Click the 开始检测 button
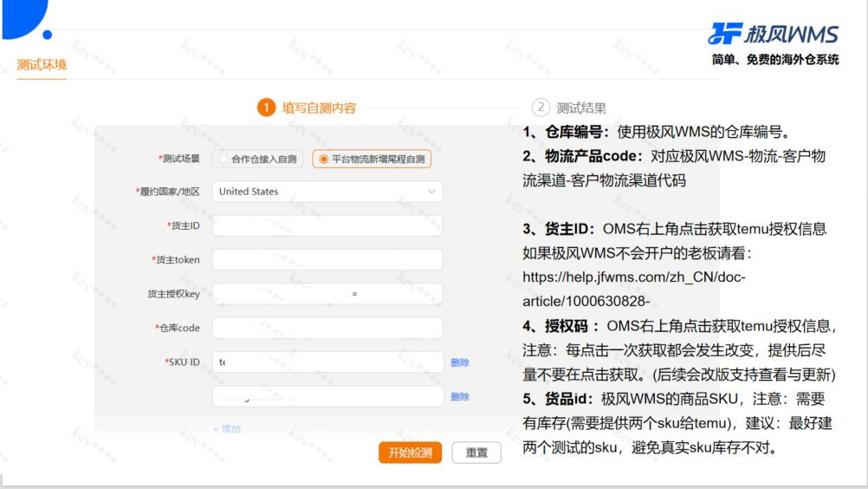 (411, 453)
